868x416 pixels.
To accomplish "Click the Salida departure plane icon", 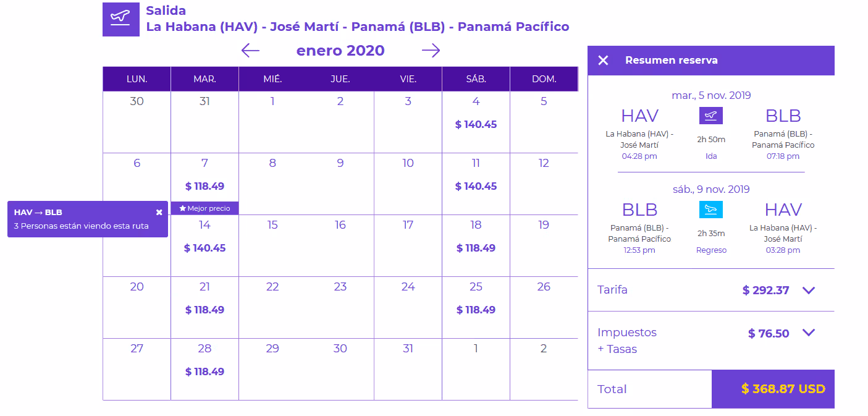I will tap(120, 20).
